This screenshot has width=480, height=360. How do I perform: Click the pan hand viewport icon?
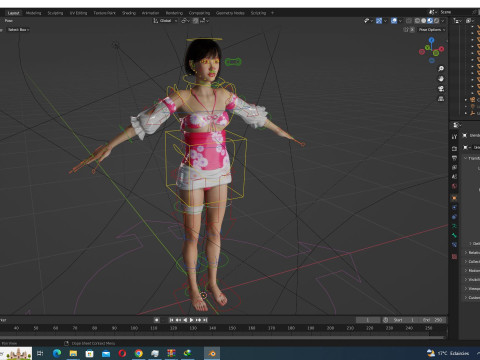click(441, 79)
